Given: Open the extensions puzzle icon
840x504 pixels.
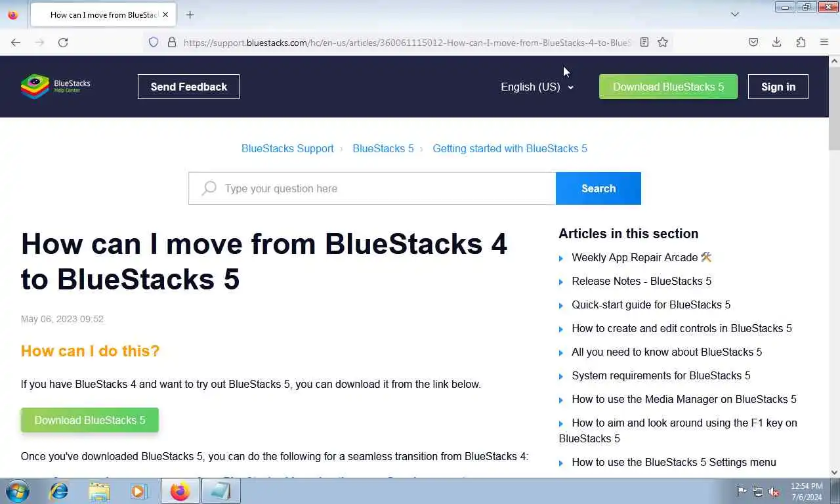Looking at the screenshot, I should point(801,42).
